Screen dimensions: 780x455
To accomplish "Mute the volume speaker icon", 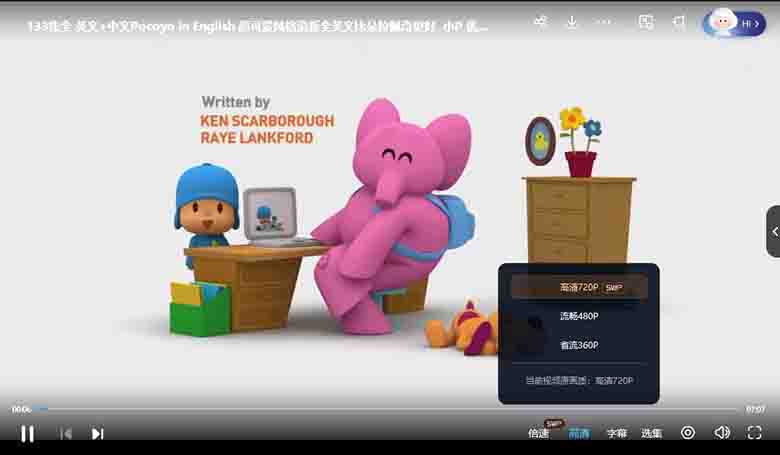I will coord(722,433).
